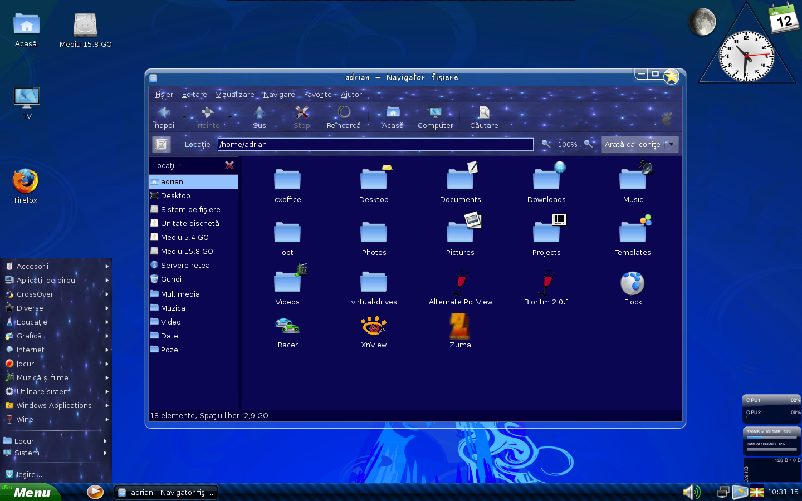Screen dimensions: 802x501
Task: Open the Vizualizare menu
Action: coord(235,95)
